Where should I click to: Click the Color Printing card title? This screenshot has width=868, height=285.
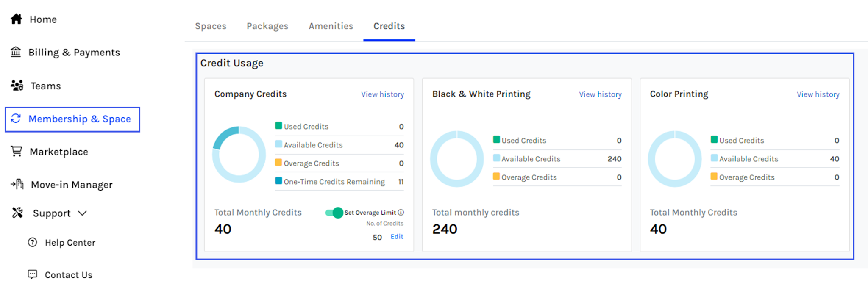coord(679,94)
